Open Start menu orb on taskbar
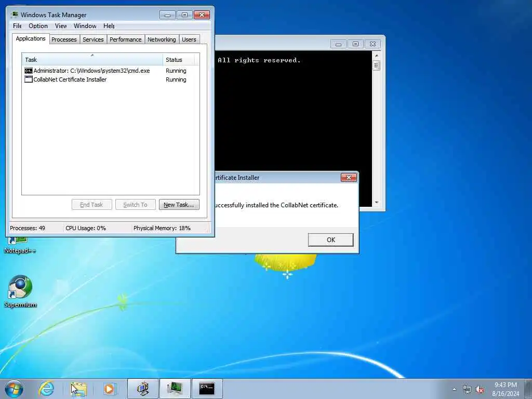 14,389
